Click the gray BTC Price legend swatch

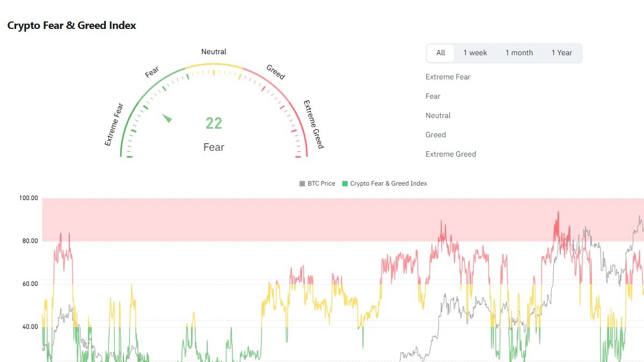pos(302,183)
